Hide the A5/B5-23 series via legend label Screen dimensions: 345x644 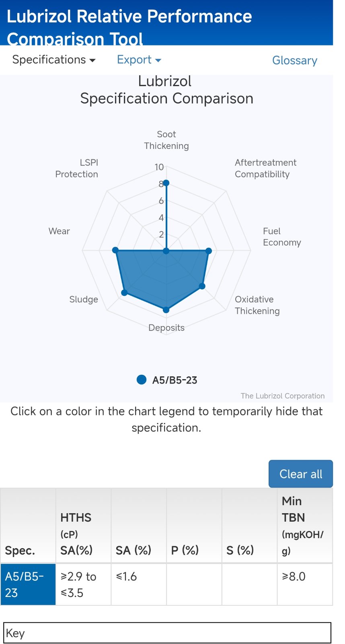(175, 380)
